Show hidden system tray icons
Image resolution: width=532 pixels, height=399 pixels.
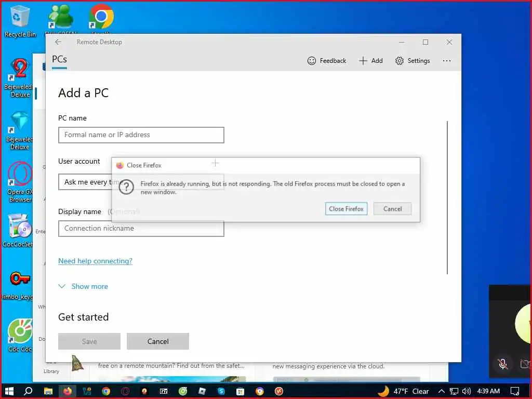(x=442, y=391)
